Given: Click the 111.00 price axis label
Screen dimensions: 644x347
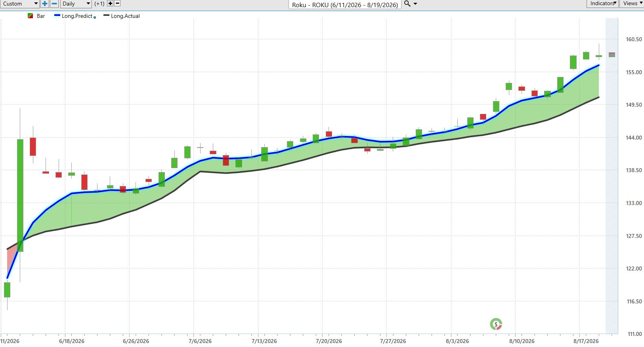Looking at the screenshot, I should [x=634, y=334].
